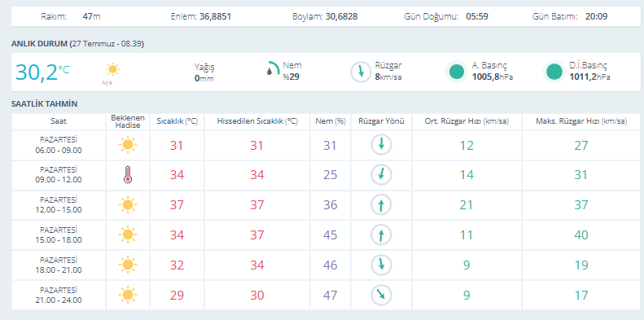This screenshot has height=320, width=644.
Task: Click the sun icon for 18.00 - 21.00 forecast
Action: pyautogui.click(x=128, y=265)
